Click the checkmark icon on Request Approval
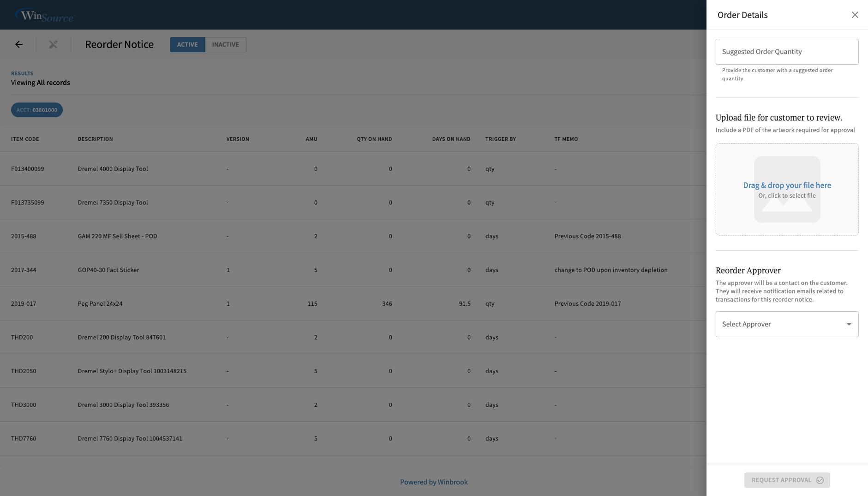868x496 pixels. [x=820, y=480]
